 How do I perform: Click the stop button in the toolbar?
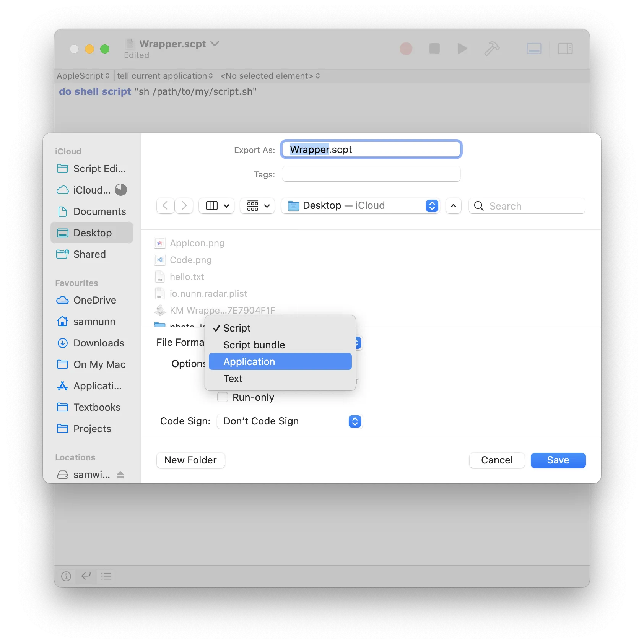(x=434, y=49)
